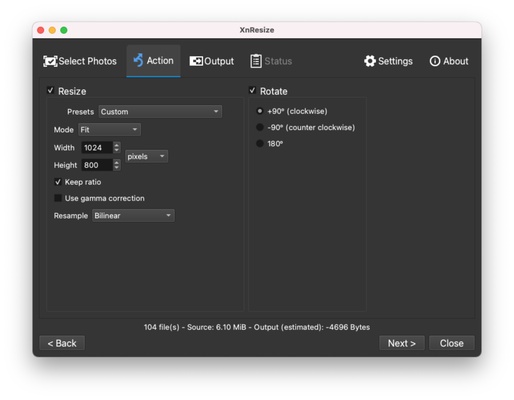The width and height of the screenshot is (514, 400).
Task: Enable Use gamma correction checkbox
Action: pos(58,198)
